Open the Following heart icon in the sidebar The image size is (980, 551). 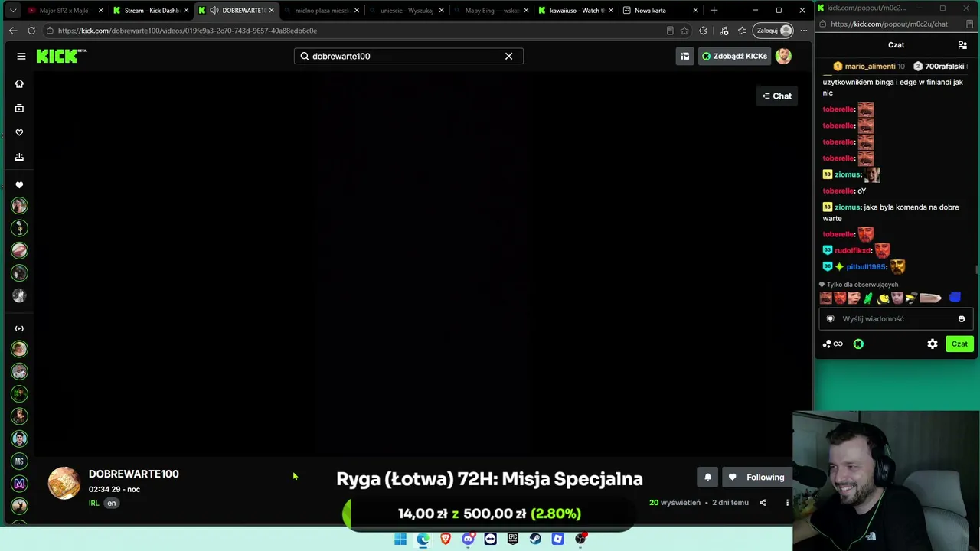(19, 132)
